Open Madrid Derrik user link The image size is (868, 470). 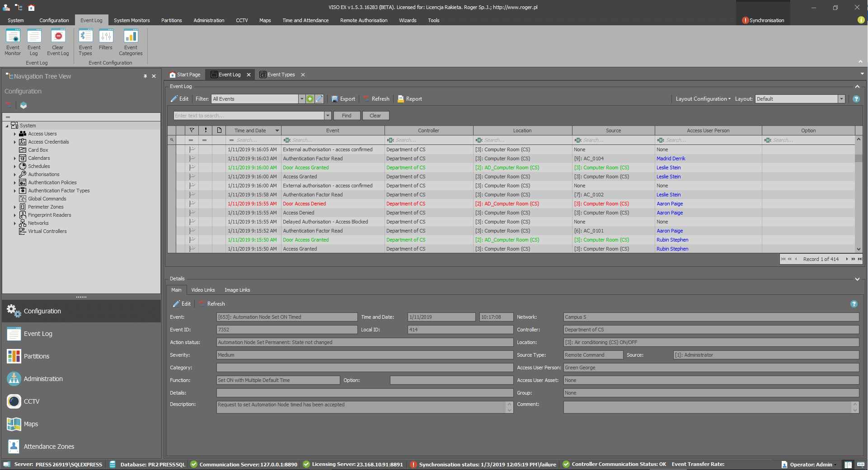(671, 158)
